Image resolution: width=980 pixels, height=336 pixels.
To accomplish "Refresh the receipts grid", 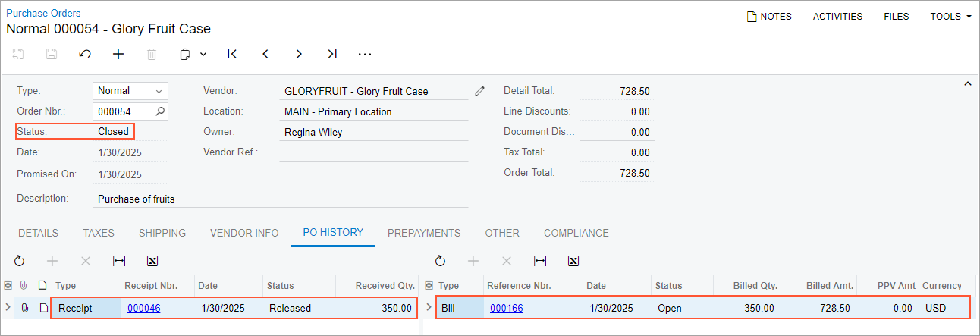I will (20, 261).
